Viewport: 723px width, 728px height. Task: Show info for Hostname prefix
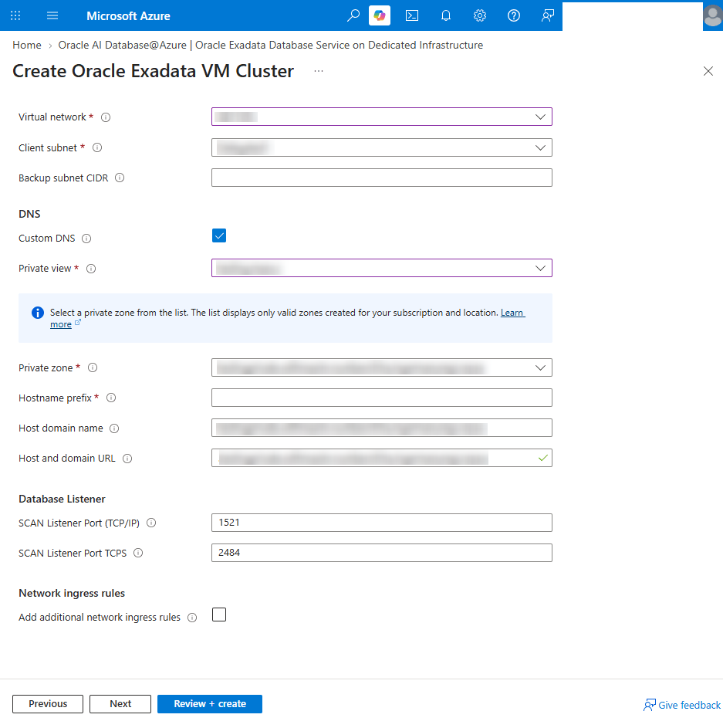coord(111,398)
